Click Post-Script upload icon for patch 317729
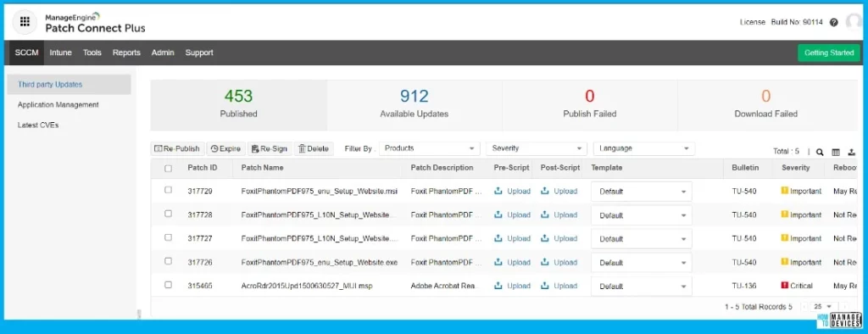Viewport: 868px width, 334px height. pos(545,191)
